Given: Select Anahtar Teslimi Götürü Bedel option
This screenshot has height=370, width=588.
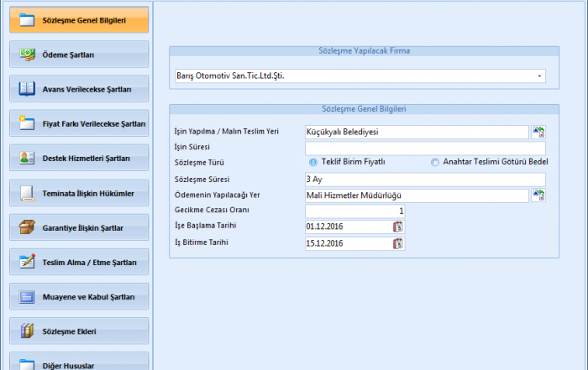Looking at the screenshot, I should click(435, 163).
